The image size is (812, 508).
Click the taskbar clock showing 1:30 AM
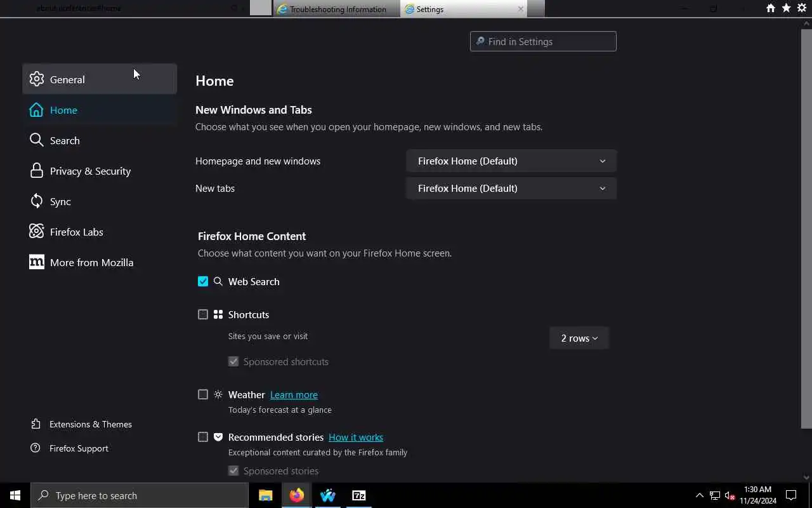tap(758, 495)
